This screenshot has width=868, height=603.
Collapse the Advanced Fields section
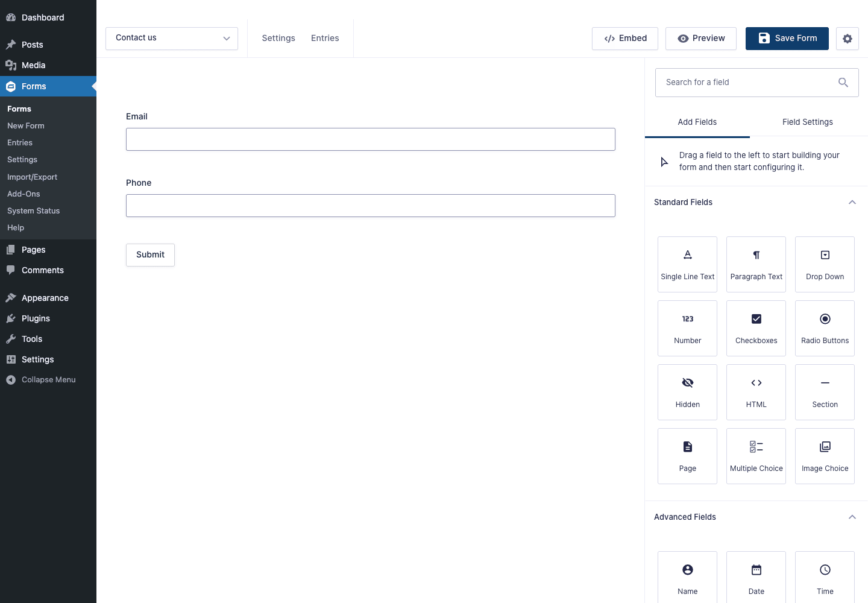pyautogui.click(x=852, y=517)
